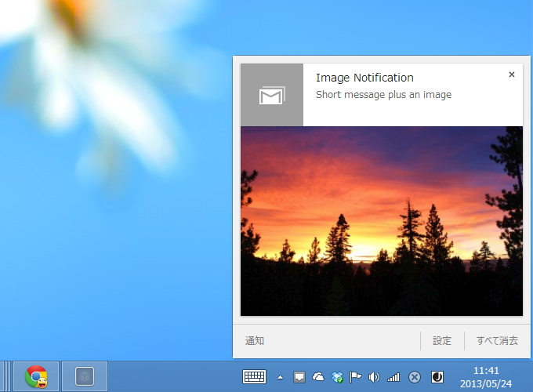
Task: Click the Chrome notification center tray icon
Action: [299, 377]
